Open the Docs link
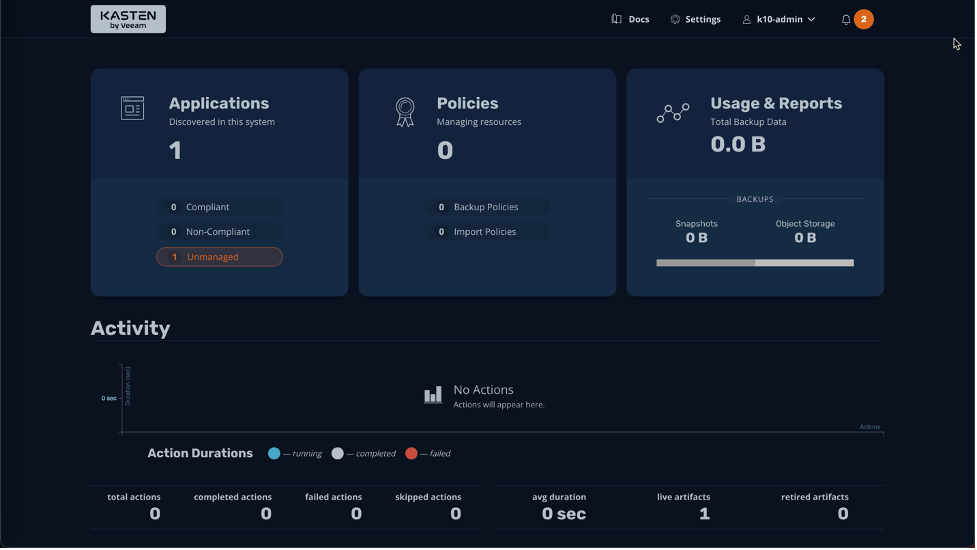 pos(639,19)
